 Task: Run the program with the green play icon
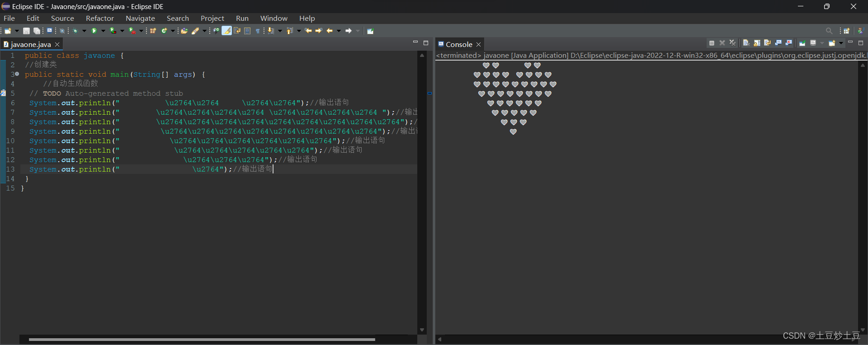pos(94,31)
